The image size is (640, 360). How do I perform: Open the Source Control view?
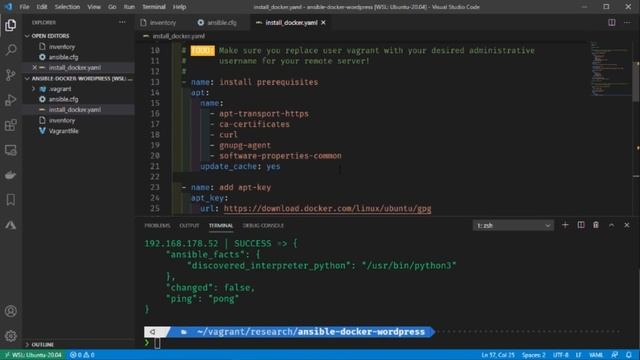pos(11,75)
